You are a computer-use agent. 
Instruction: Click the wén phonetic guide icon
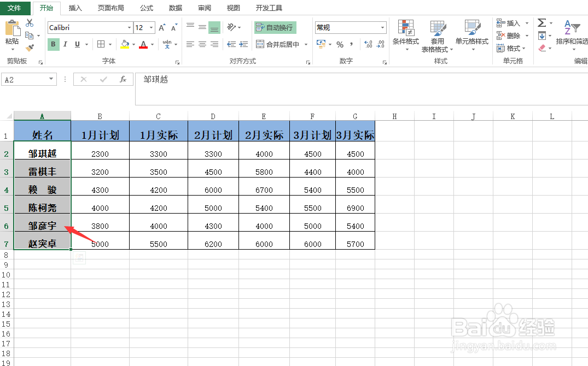[x=167, y=44]
